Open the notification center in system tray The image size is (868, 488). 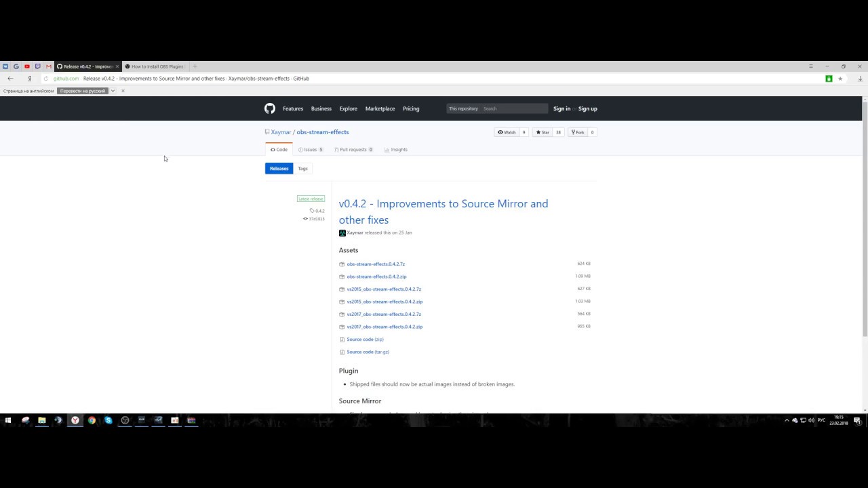pyautogui.click(x=858, y=421)
